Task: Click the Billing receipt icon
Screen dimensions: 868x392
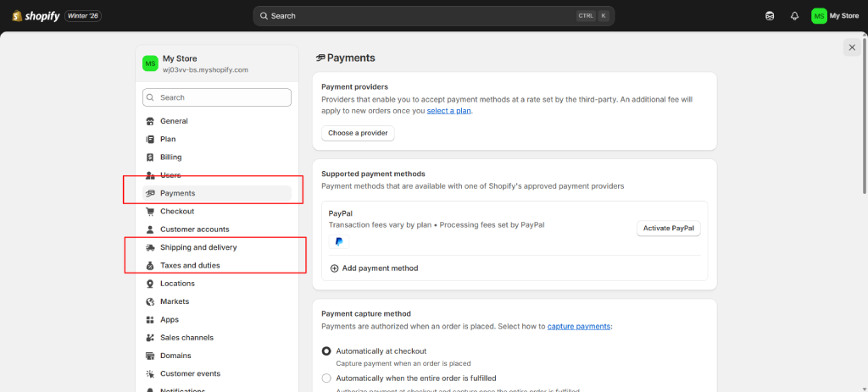Action: [149, 157]
